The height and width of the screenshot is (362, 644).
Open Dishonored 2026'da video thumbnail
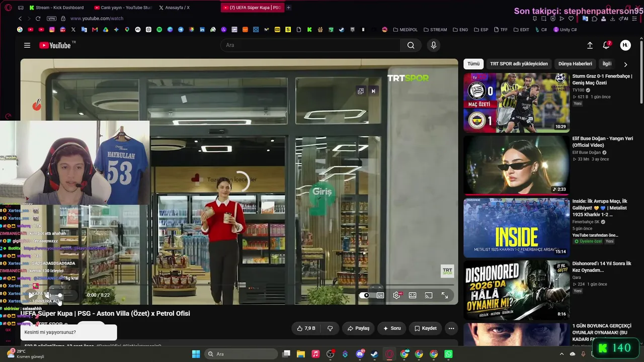click(x=516, y=290)
